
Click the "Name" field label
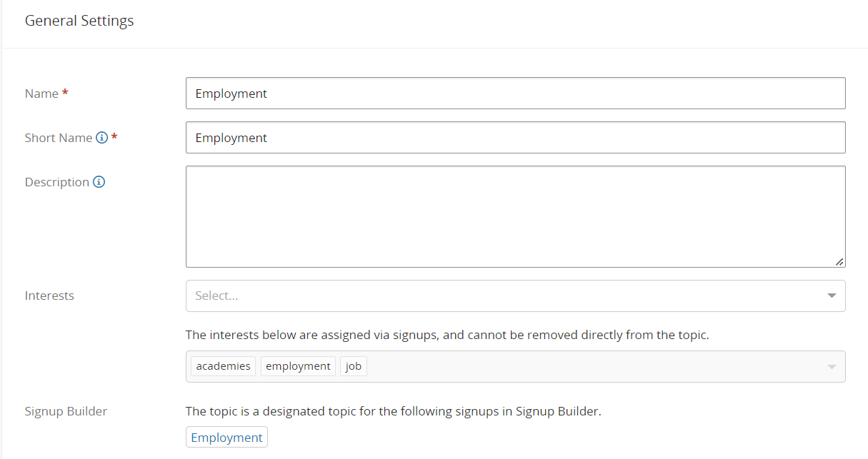(x=41, y=94)
